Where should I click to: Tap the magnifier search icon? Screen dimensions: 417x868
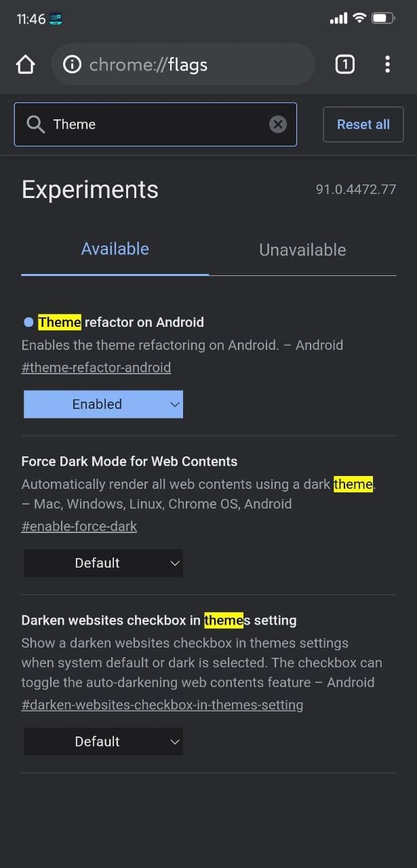tap(35, 124)
